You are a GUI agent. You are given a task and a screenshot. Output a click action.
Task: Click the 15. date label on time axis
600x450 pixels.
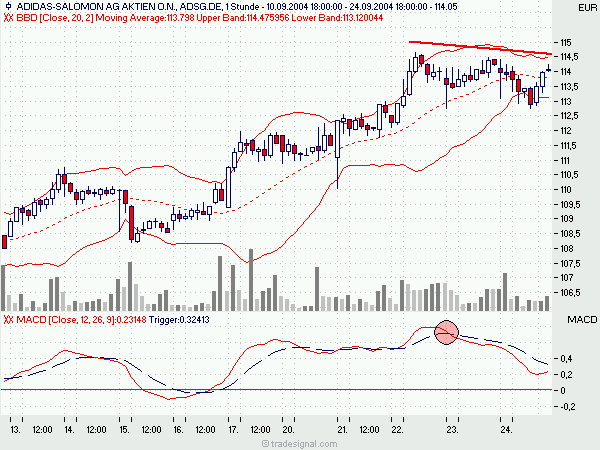tap(124, 430)
